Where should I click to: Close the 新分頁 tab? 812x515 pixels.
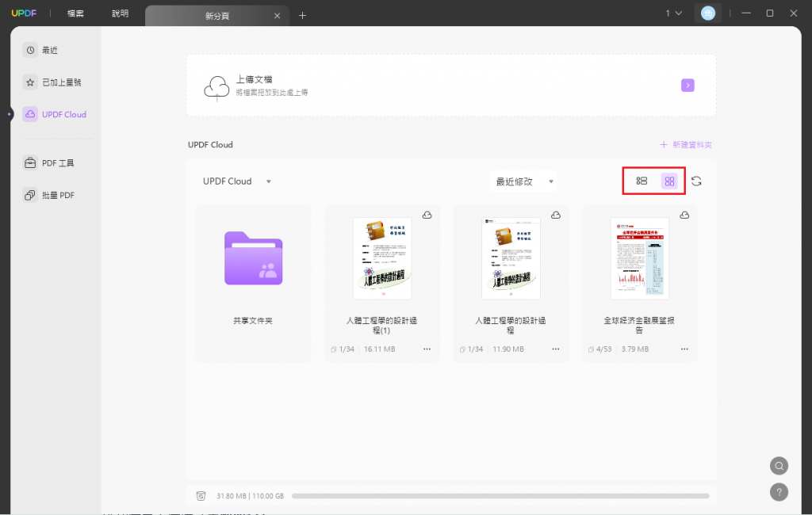pyautogui.click(x=277, y=16)
